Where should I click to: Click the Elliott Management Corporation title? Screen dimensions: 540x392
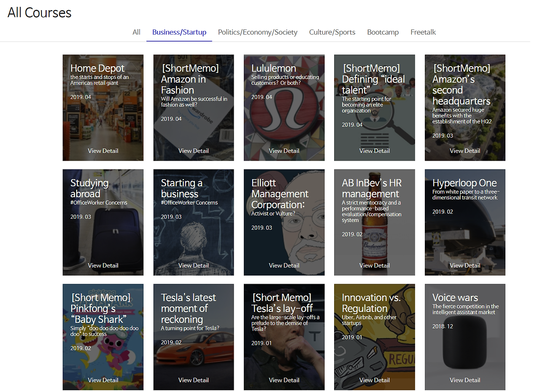click(280, 194)
